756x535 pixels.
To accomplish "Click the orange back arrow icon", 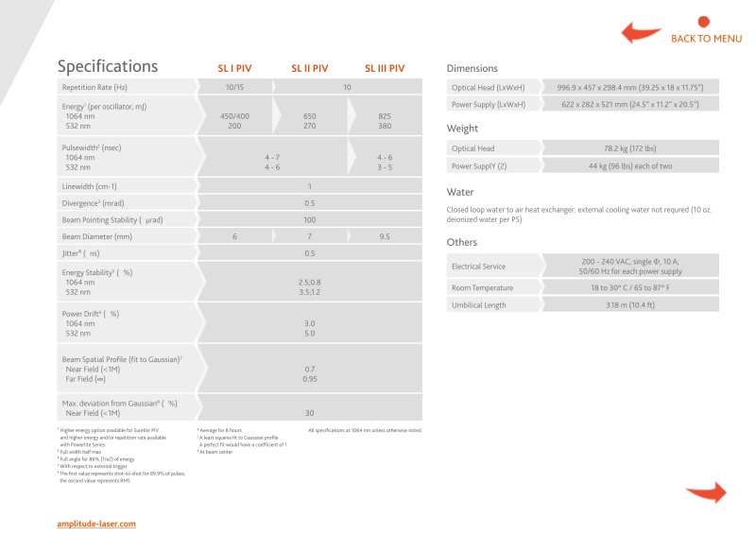I will [641, 33].
